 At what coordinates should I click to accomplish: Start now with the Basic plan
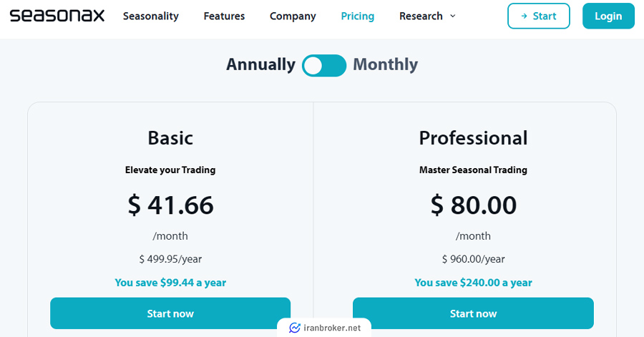(170, 313)
